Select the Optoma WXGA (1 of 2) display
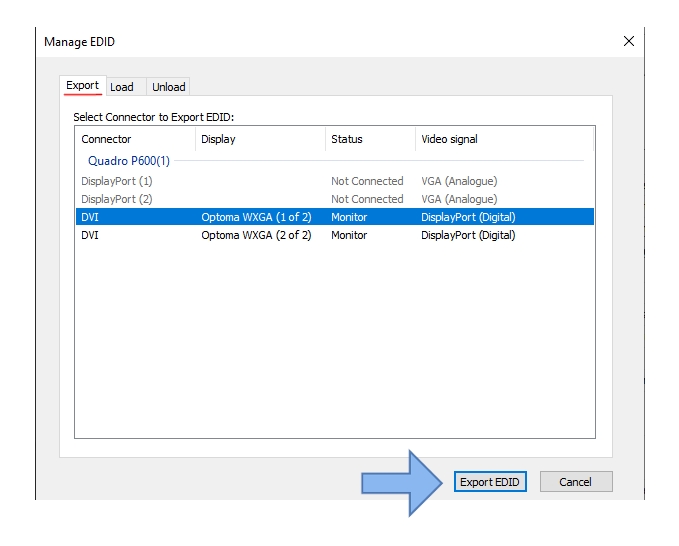This screenshot has width=679, height=546. (x=256, y=217)
